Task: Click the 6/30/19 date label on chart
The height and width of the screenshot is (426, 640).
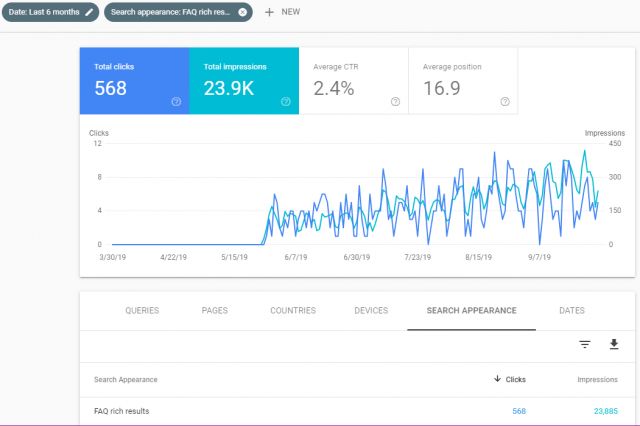Action: pyautogui.click(x=357, y=257)
